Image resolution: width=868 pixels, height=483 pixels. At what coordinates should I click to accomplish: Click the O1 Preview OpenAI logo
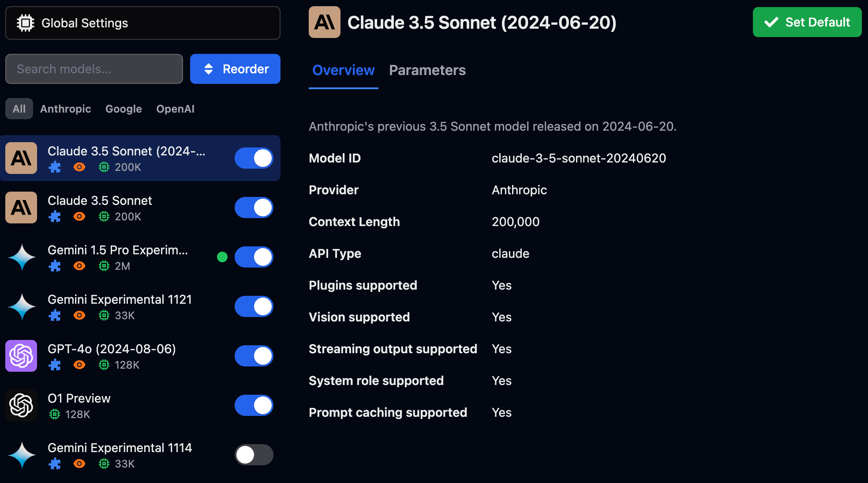click(x=21, y=405)
